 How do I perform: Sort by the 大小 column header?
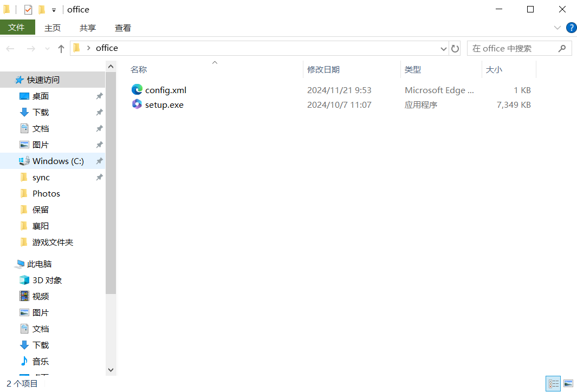click(494, 69)
